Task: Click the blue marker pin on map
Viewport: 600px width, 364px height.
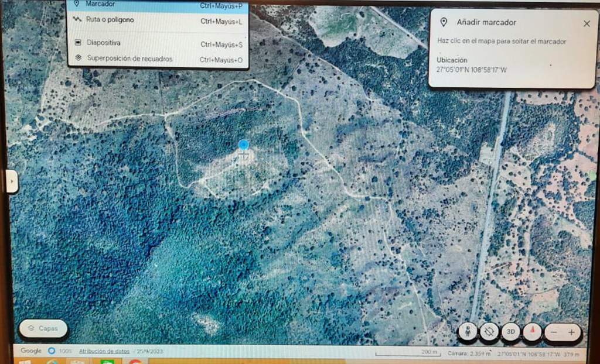Action: [243, 145]
